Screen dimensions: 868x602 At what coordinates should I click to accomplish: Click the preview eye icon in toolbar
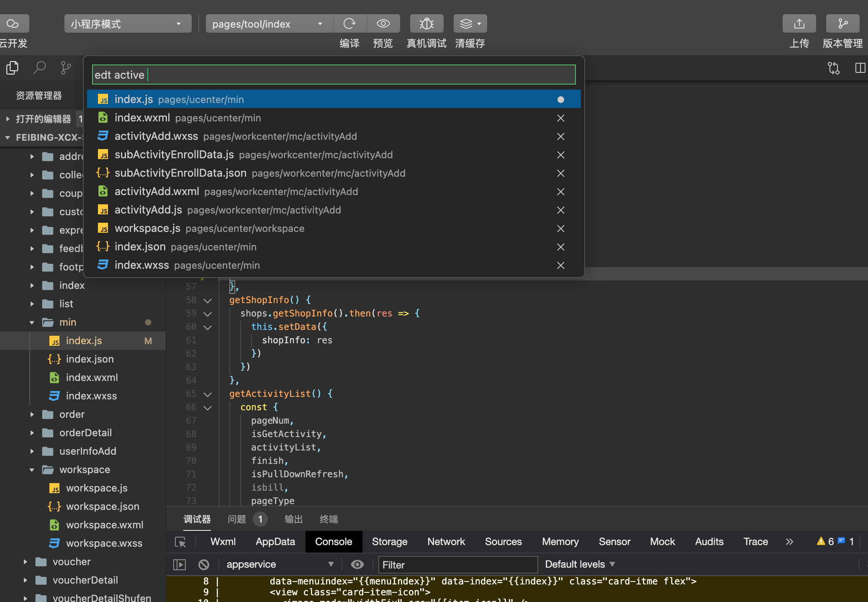[383, 24]
